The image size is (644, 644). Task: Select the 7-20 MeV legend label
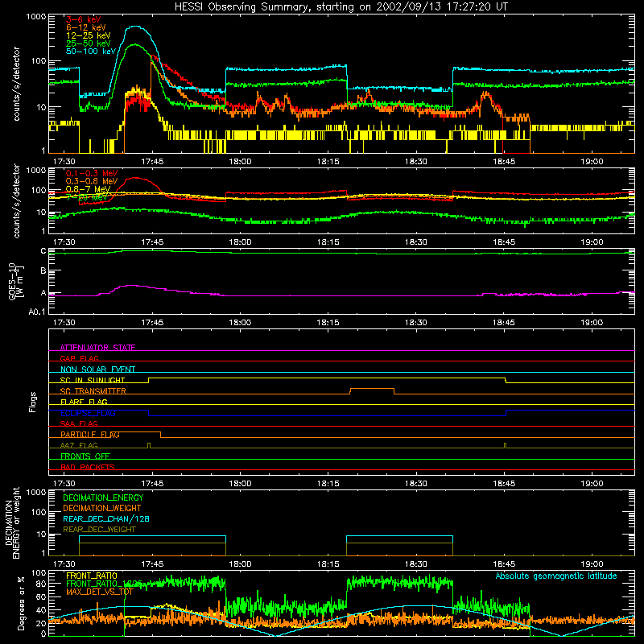pyautogui.click(x=87, y=197)
